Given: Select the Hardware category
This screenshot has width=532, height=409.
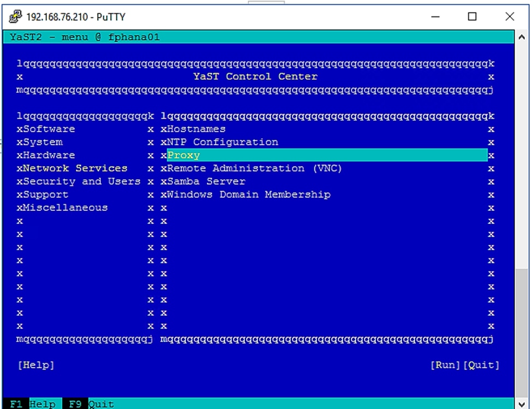Looking at the screenshot, I should (49, 155).
